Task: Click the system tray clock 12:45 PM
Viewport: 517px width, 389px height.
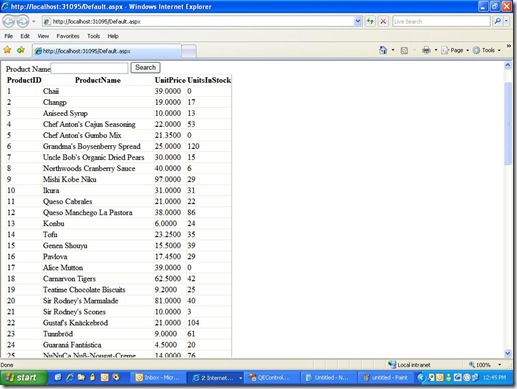Action: click(x=494, y=377)
